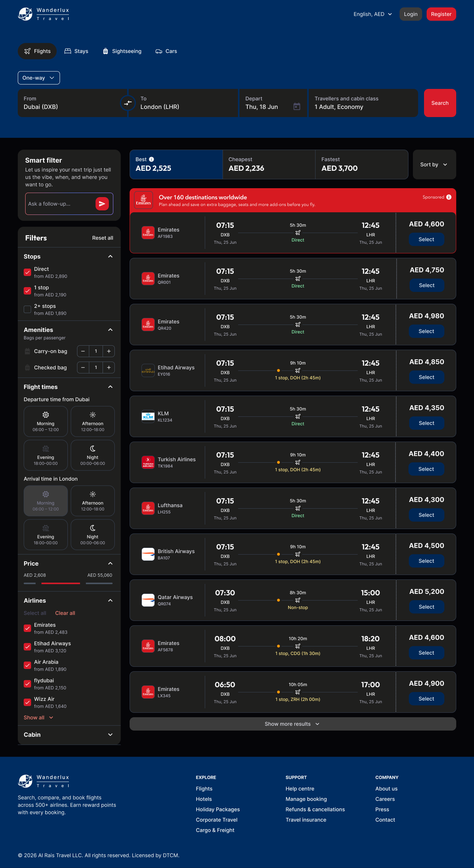Uncheck flydubai airline filter
This screenshot has width=474, height=868.
point(27,684)
